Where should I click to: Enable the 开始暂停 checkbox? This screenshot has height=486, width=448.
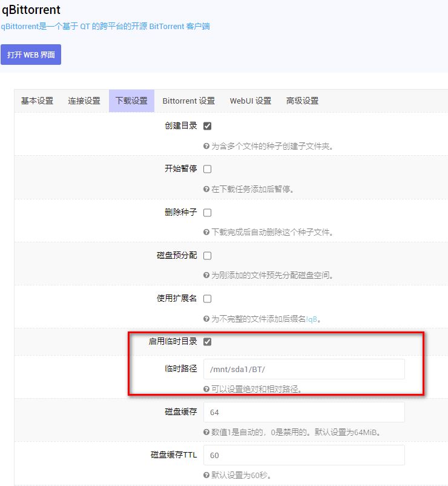click(207, 169)
